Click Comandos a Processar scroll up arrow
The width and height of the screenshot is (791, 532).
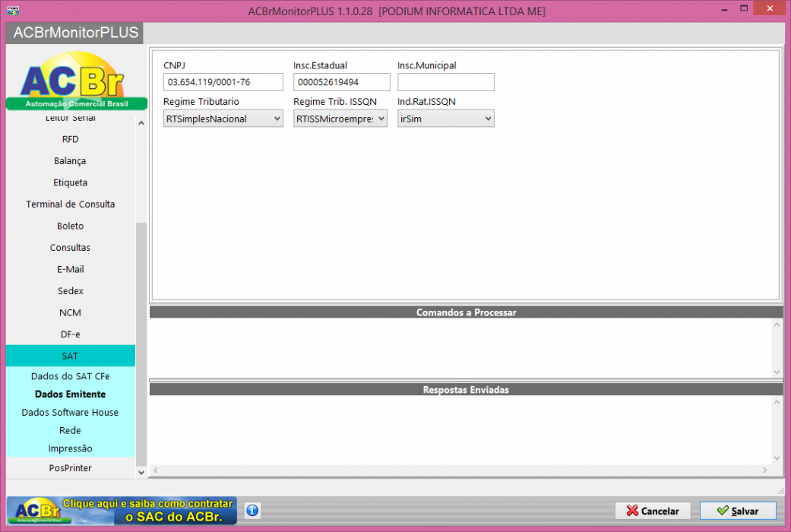point(777,325)
